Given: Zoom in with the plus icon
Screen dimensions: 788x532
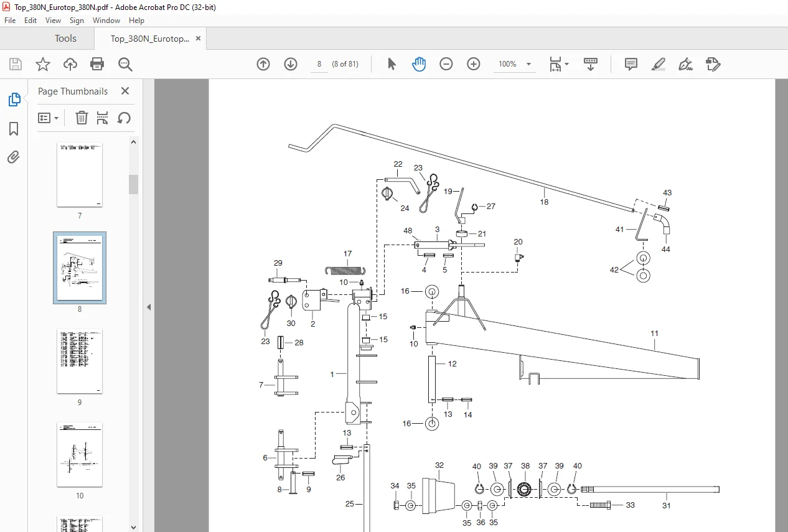Looking at the screenshot, I should point(474,64).
